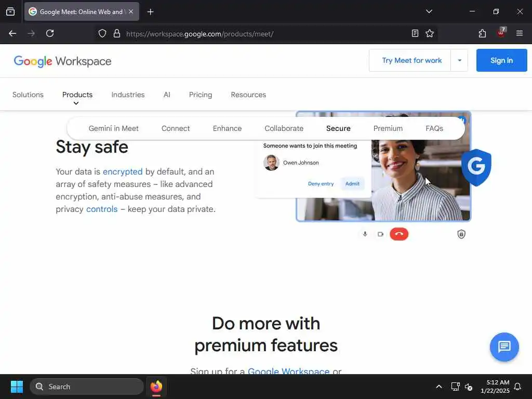Click the browser forward arrow
Image resolution: width=532 pixels, height=399 pixels.
[x=31, y=33]
